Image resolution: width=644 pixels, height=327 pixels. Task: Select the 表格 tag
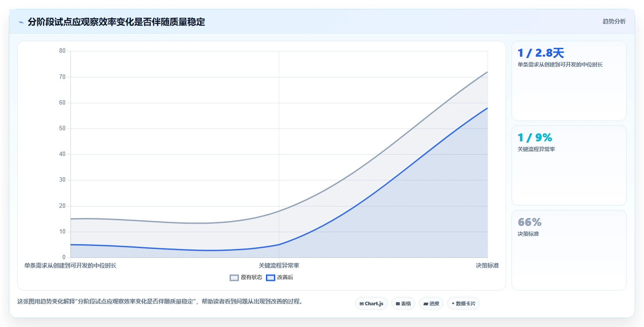pos(403,304)
